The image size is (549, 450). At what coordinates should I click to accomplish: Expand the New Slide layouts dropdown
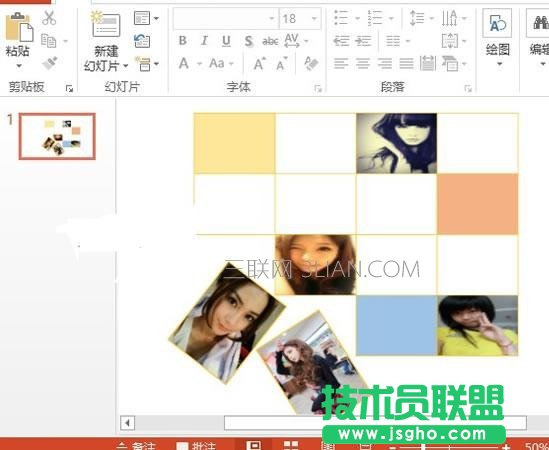125,65
